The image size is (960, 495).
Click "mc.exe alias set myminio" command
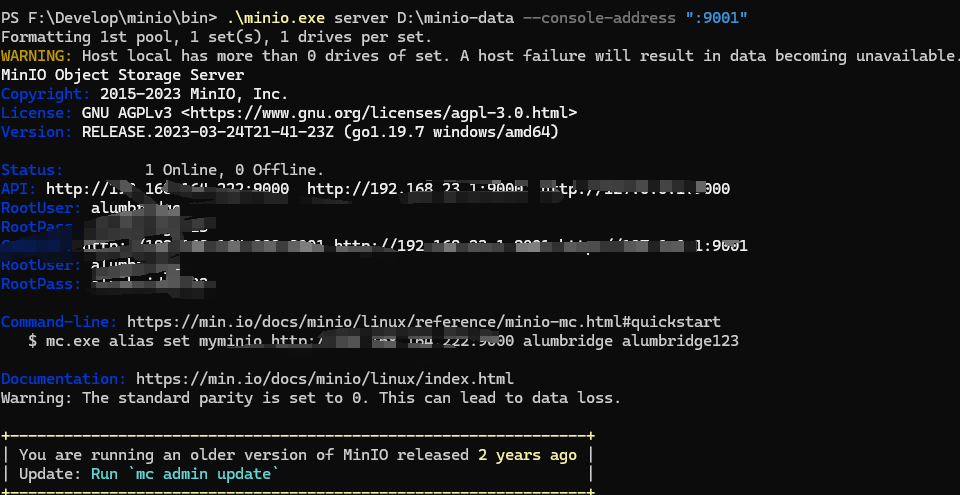154,341
